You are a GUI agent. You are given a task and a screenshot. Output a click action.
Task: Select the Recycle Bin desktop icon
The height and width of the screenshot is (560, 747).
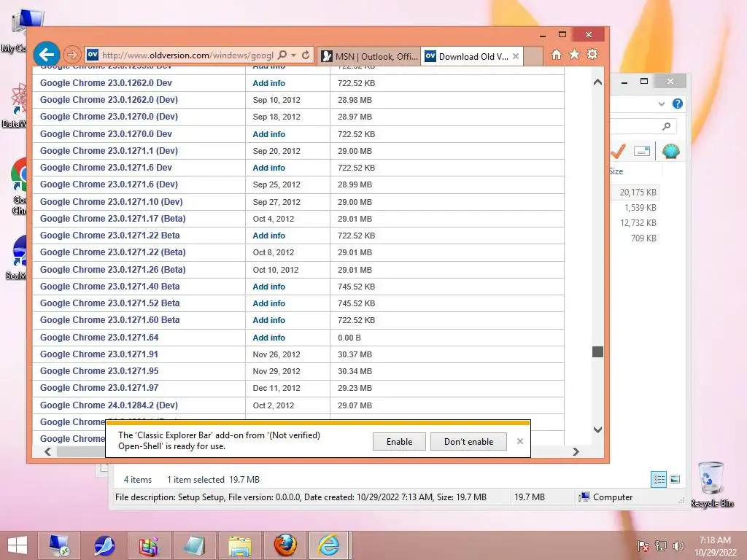(712, 485)
